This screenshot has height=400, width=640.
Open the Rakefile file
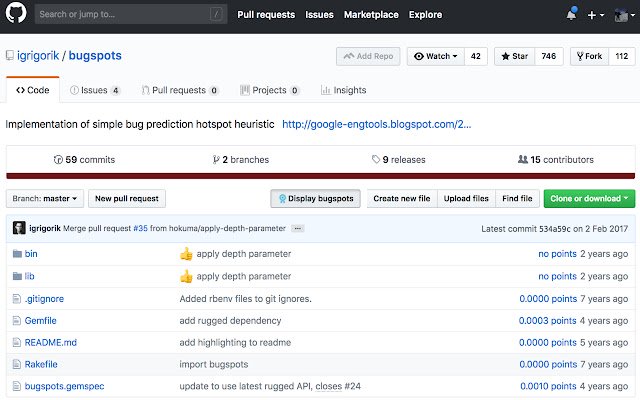pyautogui.click(x=41, y=364)
